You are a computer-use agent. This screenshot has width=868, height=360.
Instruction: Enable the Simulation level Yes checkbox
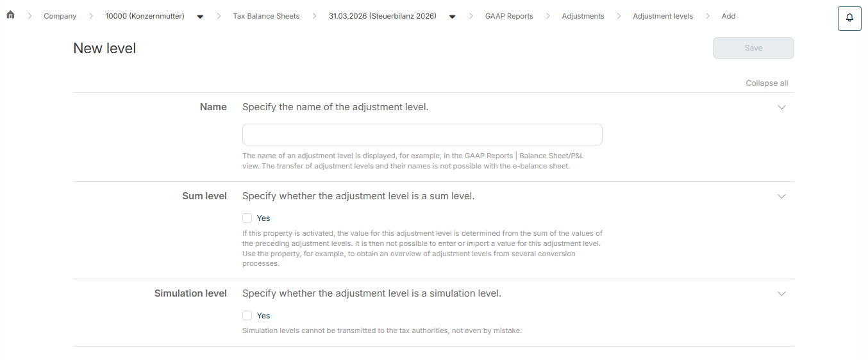tap(247, 315)
